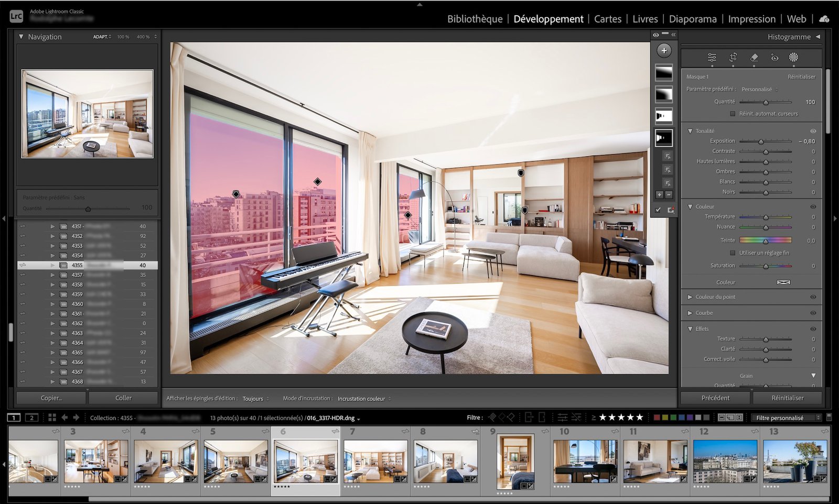The image size is (839, 504).
Task: Go back using the filmstrip left arrow
Action: pos(64,418)
